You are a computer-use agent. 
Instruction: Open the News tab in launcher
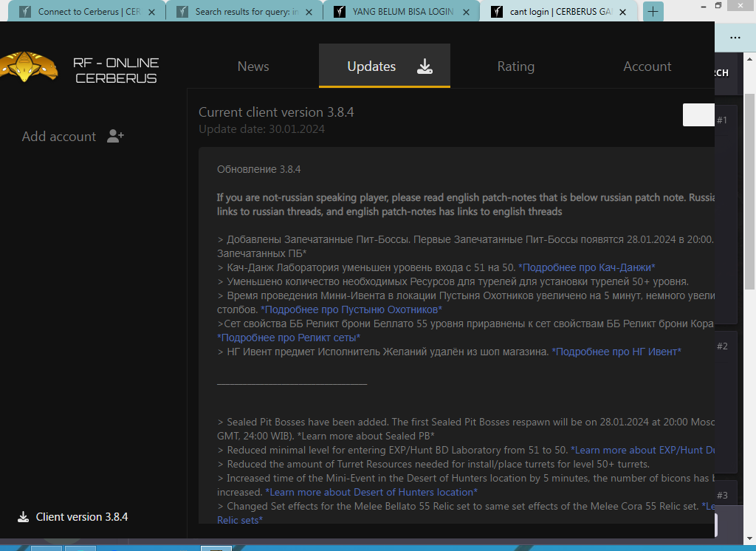point(253,66)
